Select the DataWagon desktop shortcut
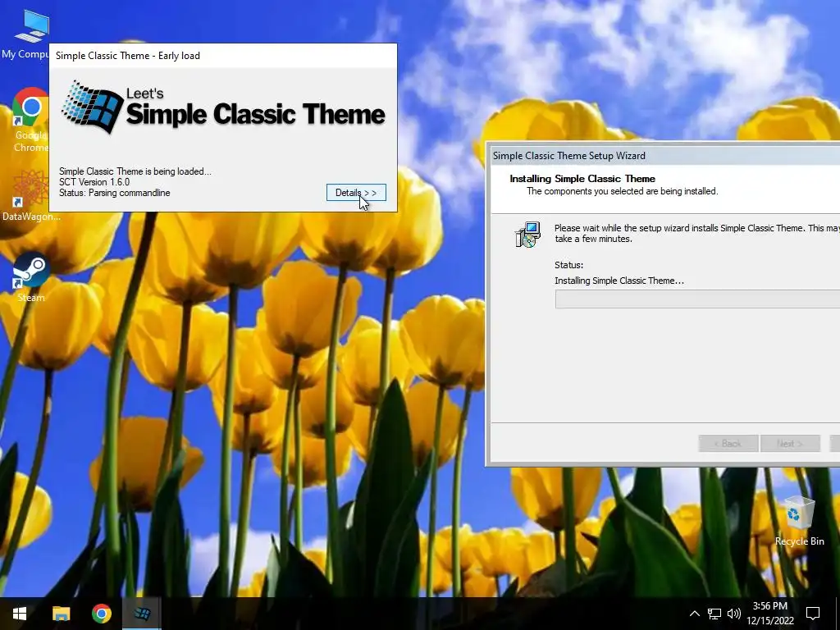The width and height of the screenshot is (840, 630). tap(30, 195)
